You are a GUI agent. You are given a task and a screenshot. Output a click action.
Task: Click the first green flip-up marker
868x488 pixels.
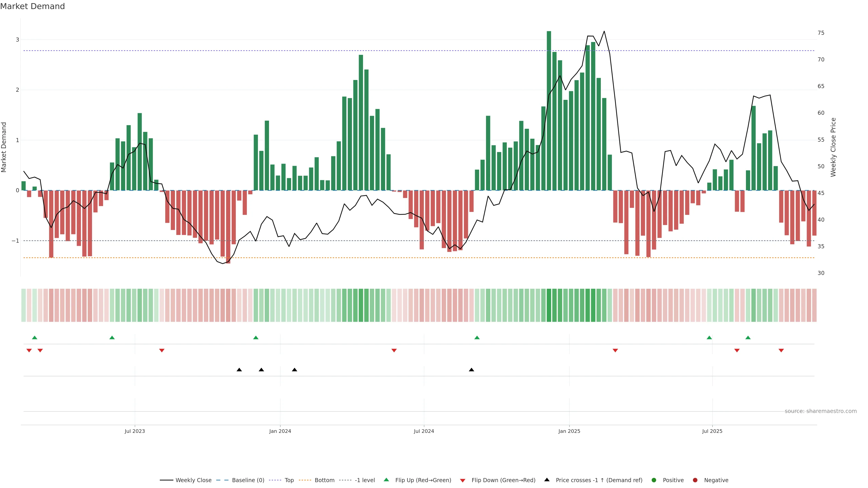tap(34, 338)
